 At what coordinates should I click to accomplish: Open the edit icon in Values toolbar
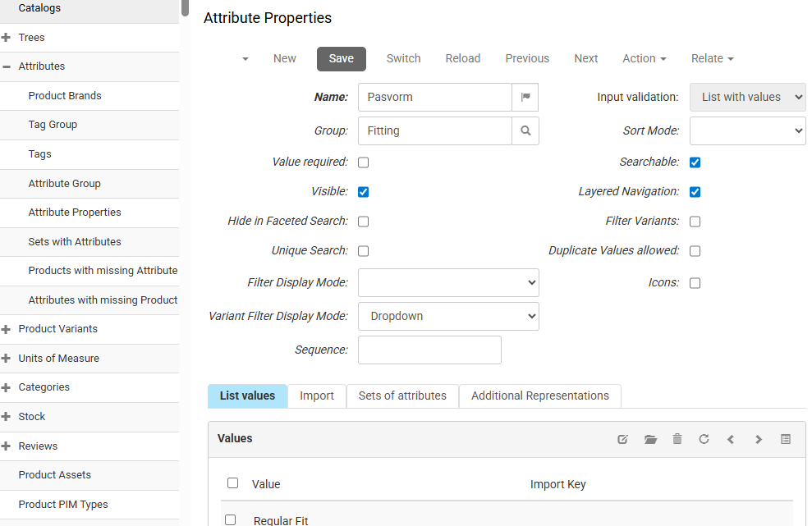coord(622,439)
